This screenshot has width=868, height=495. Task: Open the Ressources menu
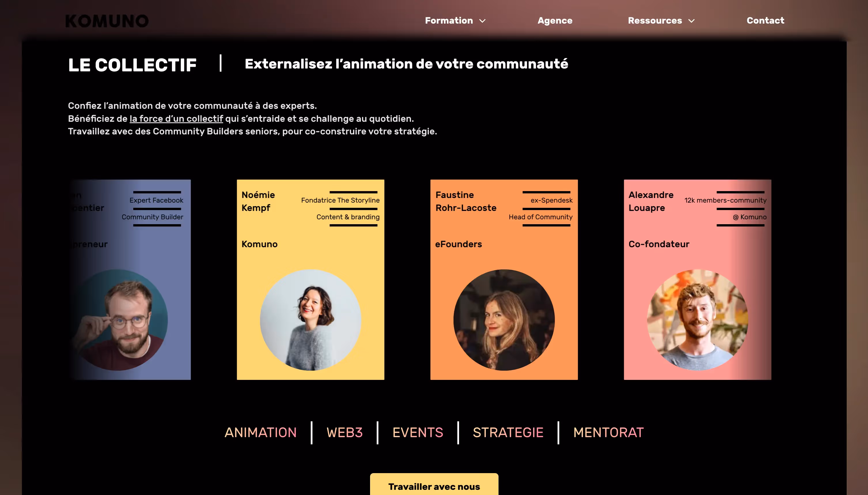pos(654,21)
